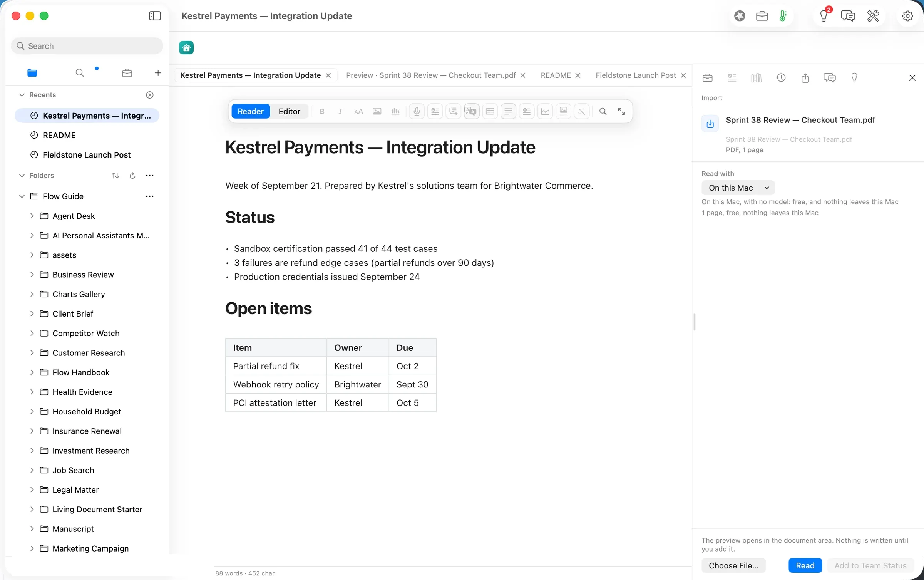Click the blue Read button

tap(805, 565)
